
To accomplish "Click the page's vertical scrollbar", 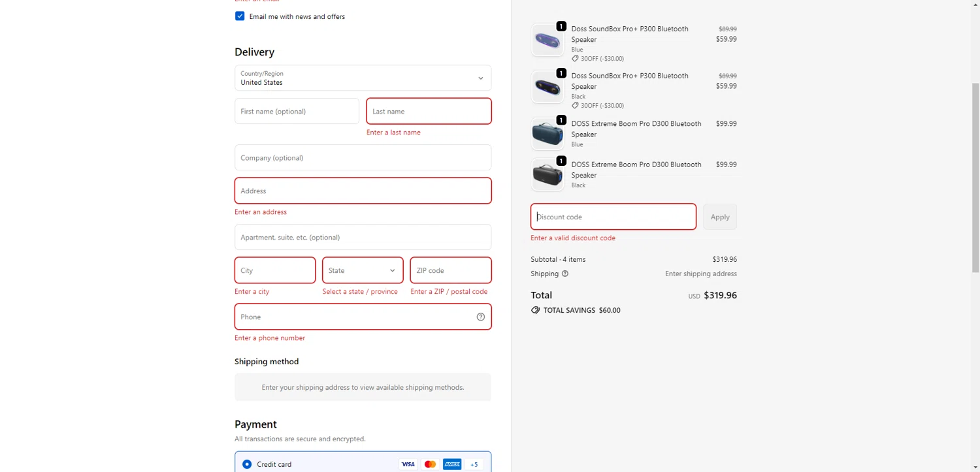I will pyautogui.click(x=975, y=176).
